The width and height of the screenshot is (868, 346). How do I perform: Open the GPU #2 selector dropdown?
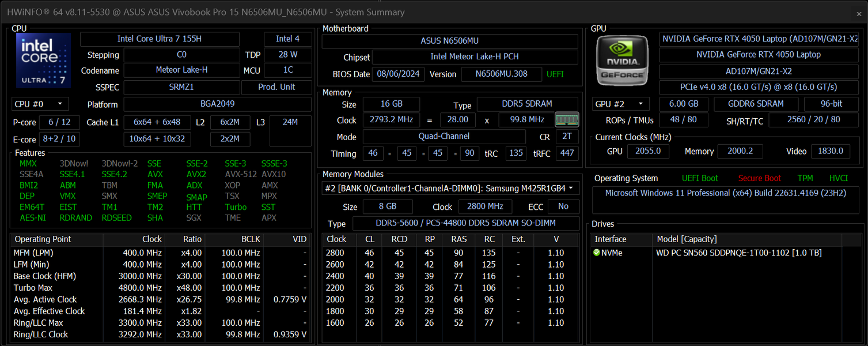point(621,104)
